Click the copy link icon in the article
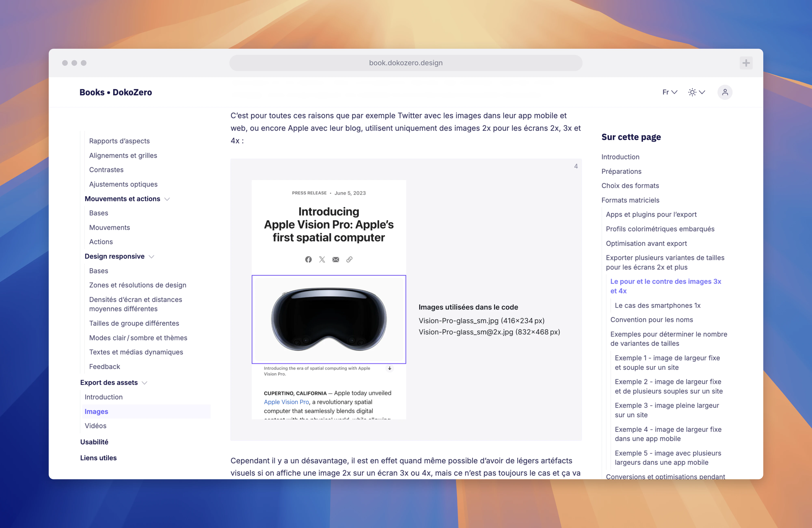 tap(349, 259)
